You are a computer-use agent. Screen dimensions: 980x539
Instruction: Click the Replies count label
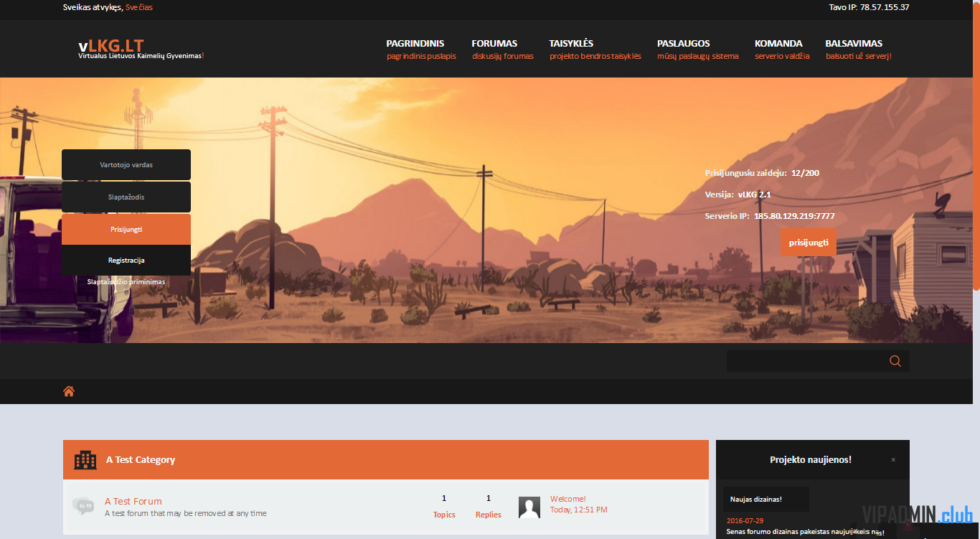pyautogui.click(x=489, y=515)
